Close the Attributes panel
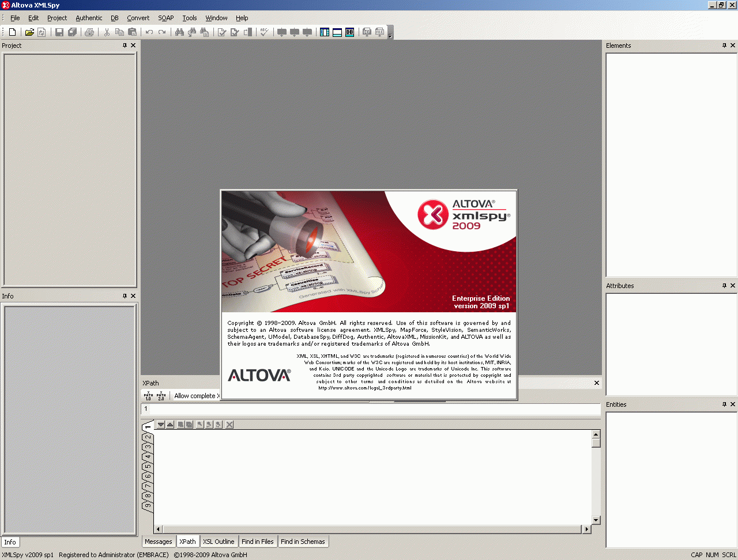This screenshot has width=738, height=560. tap(733, 286)
